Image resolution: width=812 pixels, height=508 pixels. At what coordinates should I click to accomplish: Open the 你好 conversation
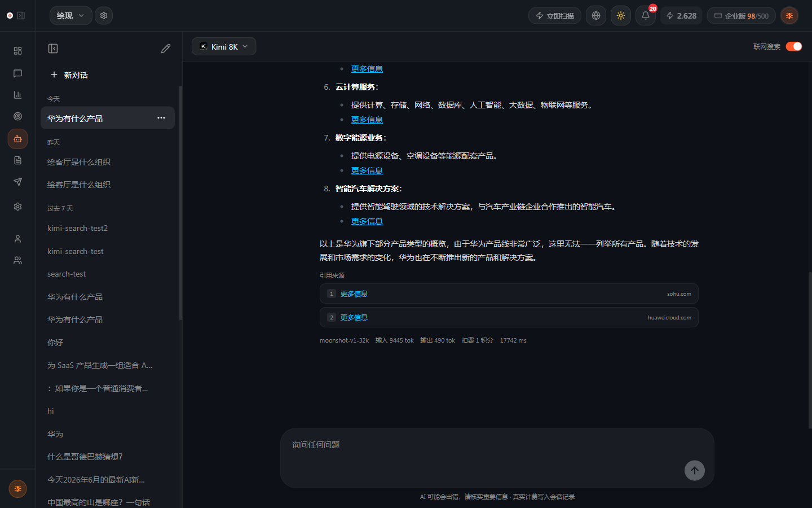tap(108, 343)
